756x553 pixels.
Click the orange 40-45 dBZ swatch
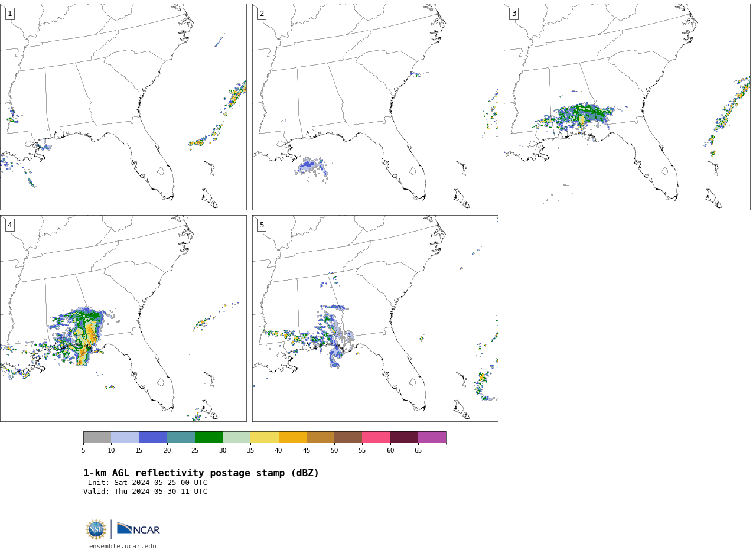click(x=292, y=437)
